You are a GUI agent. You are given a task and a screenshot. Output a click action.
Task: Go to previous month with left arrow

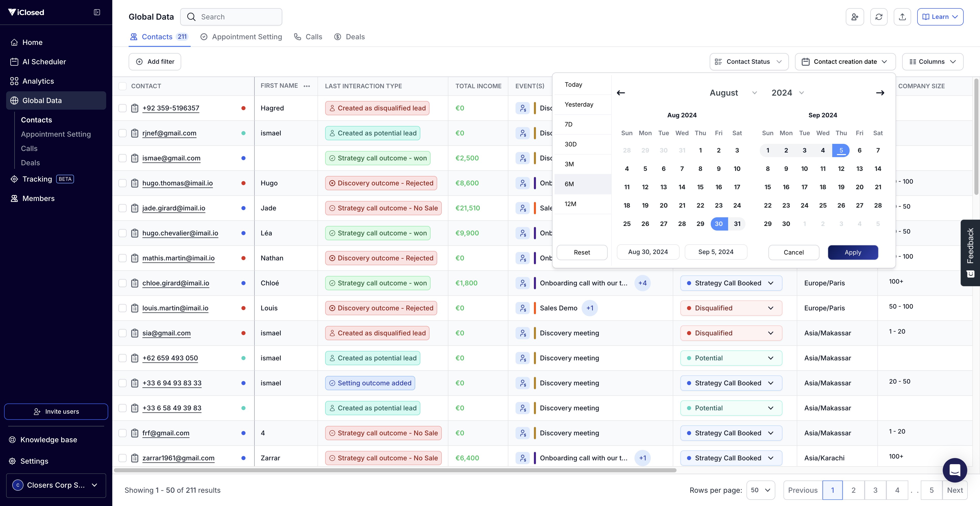620,93
